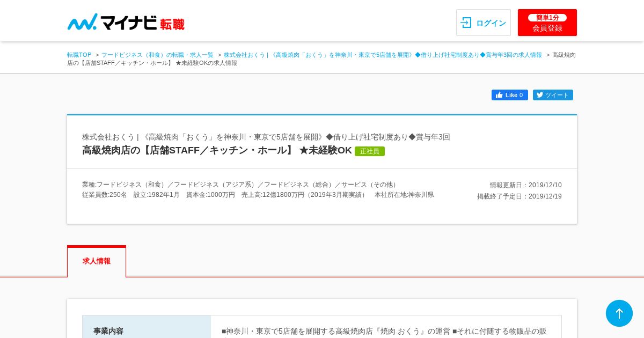644x338 pixels.
Task: Click the 正社員 green badge
Action: pos(370,151)
